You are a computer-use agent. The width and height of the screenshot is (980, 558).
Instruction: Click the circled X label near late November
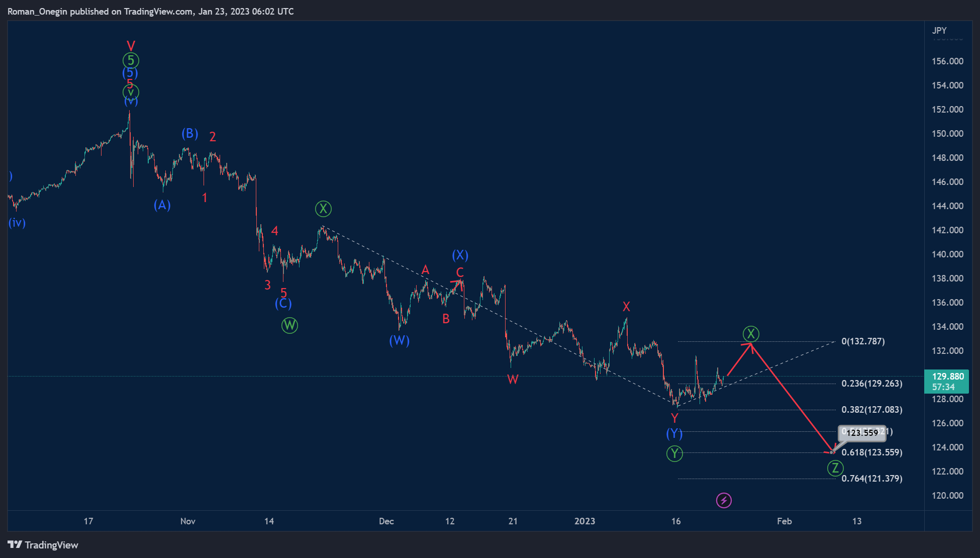point(323,208)
